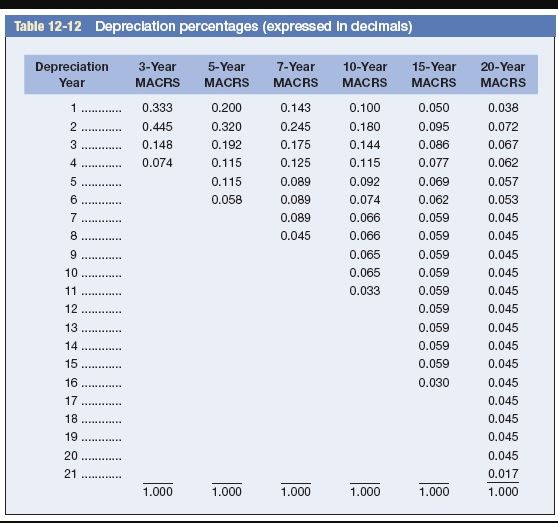Click 0.062 in 20-Year column, year 4 row

(503, 163)
